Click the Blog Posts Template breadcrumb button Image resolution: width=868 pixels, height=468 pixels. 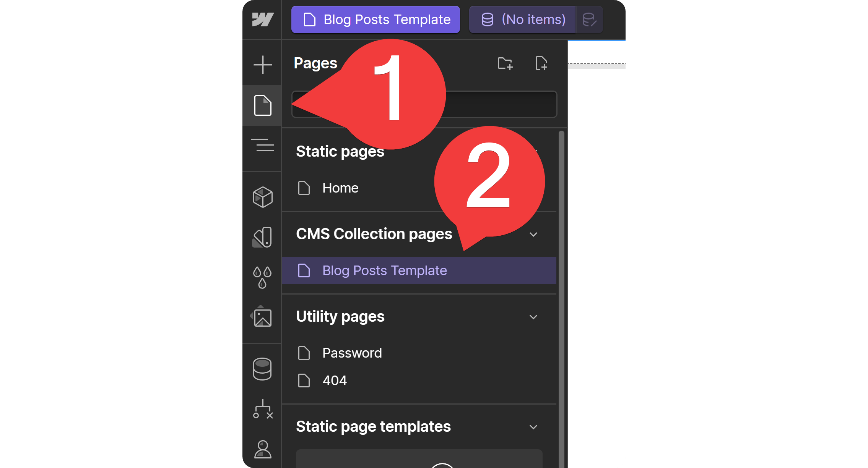[375, 19]
